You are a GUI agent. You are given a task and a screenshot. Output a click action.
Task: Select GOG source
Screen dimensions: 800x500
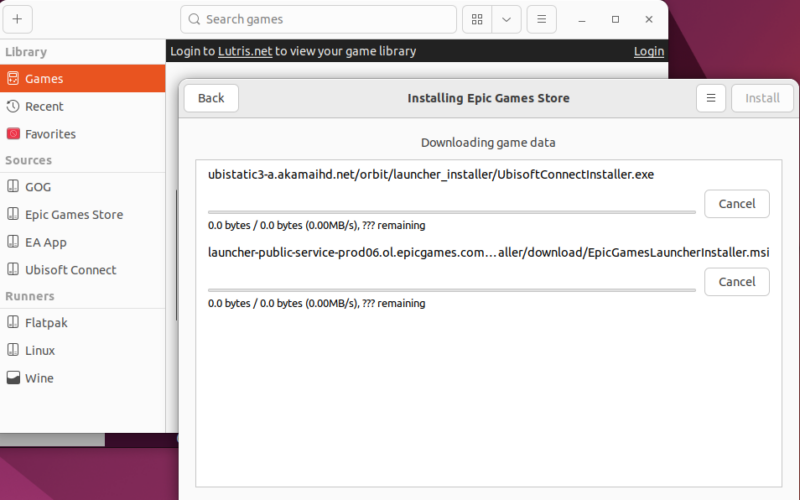83,187
